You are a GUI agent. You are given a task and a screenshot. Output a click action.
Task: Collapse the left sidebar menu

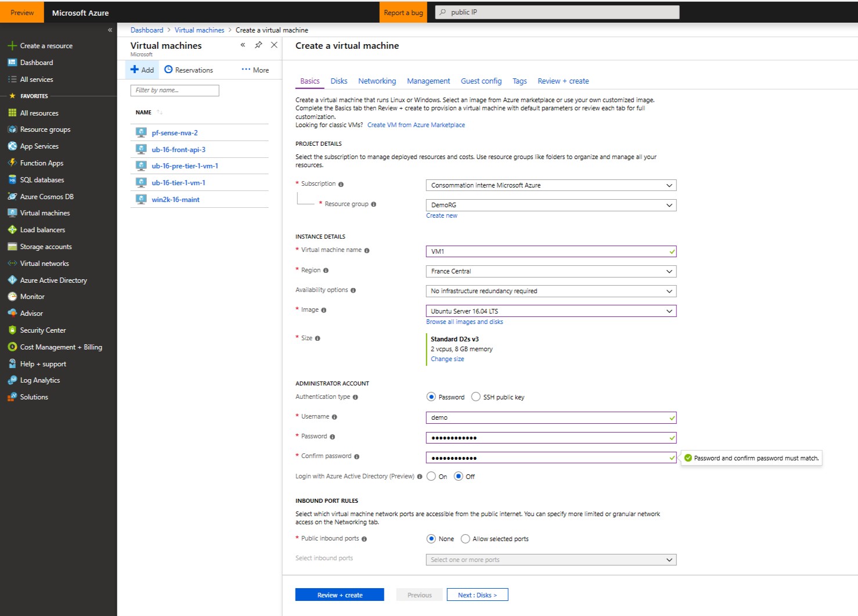point(110,30)
